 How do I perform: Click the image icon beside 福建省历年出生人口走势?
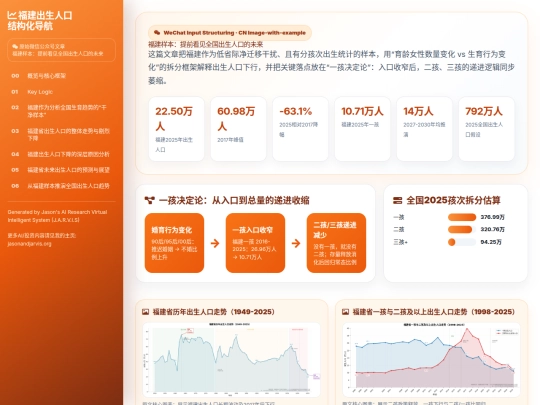coord(145,312)
